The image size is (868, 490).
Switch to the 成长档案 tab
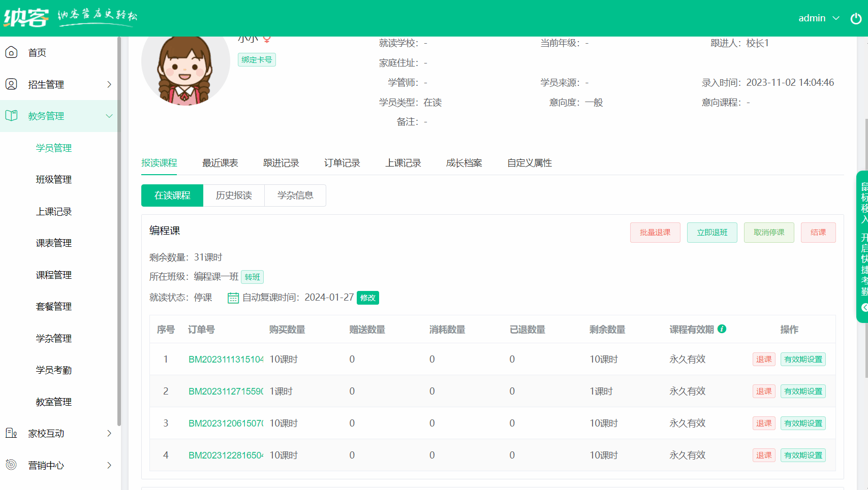[x=463, y=162]
